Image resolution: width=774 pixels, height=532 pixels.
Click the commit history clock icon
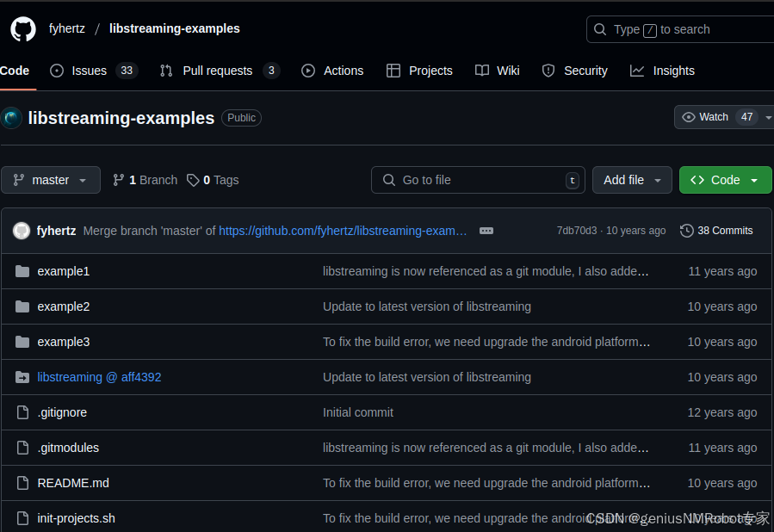point(686,231)
